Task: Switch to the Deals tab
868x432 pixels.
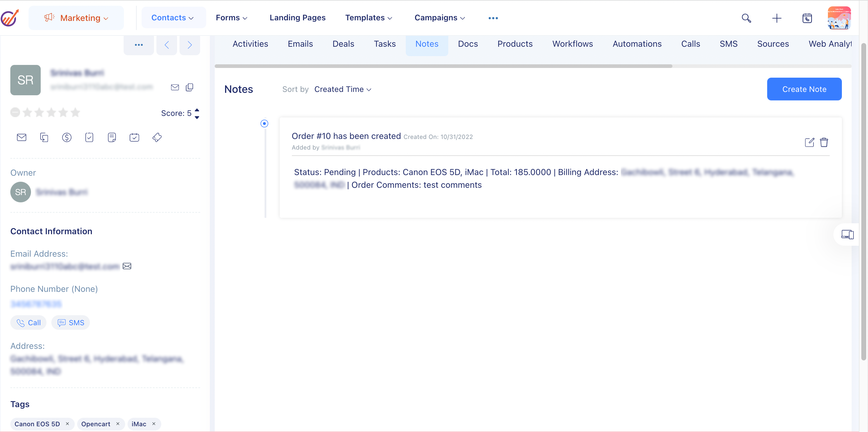Action: click(x=343, y=44)
